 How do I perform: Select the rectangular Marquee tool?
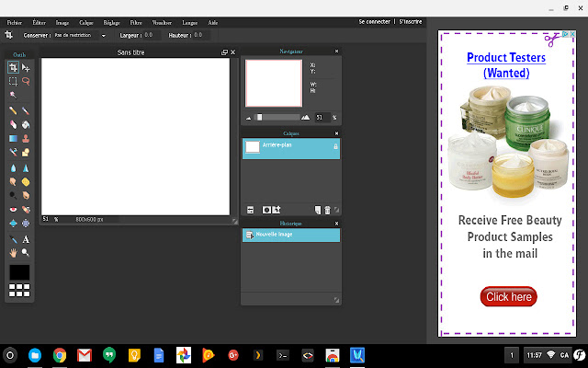[13, 81]
